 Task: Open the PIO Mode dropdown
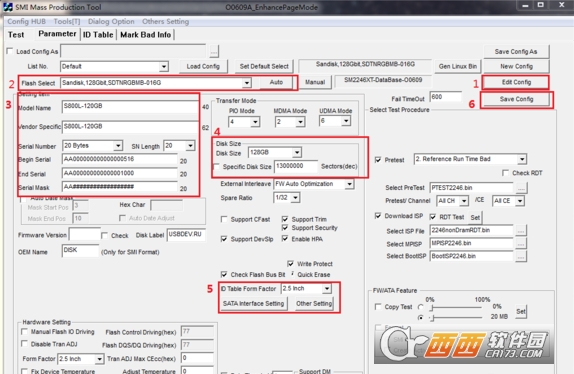(255, 121)
